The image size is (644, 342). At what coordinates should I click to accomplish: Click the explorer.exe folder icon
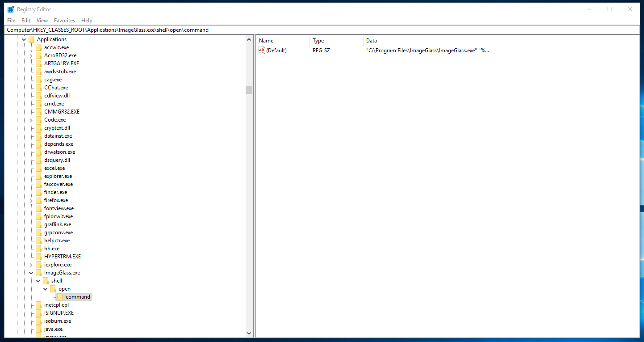[x=39, y=176]
